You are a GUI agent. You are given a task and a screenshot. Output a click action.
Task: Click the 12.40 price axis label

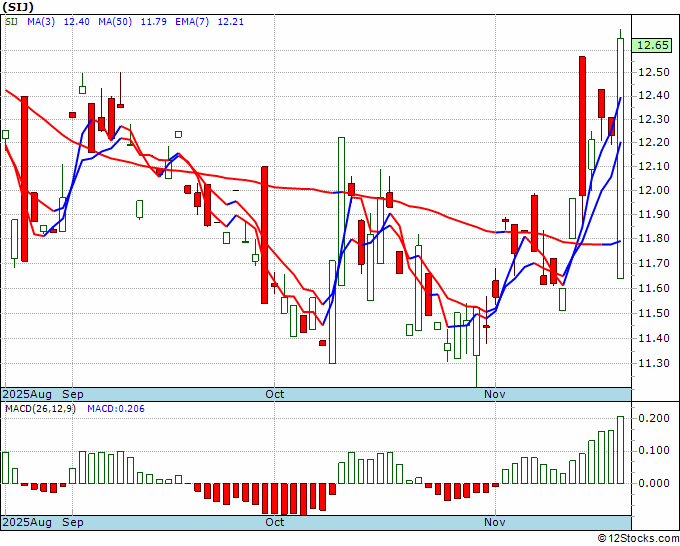654,95
